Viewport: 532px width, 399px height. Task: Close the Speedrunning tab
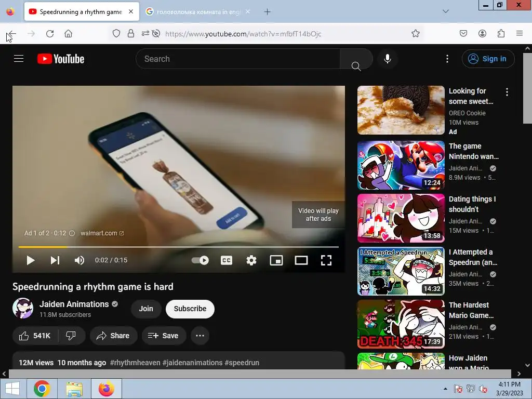coord(130,11)
